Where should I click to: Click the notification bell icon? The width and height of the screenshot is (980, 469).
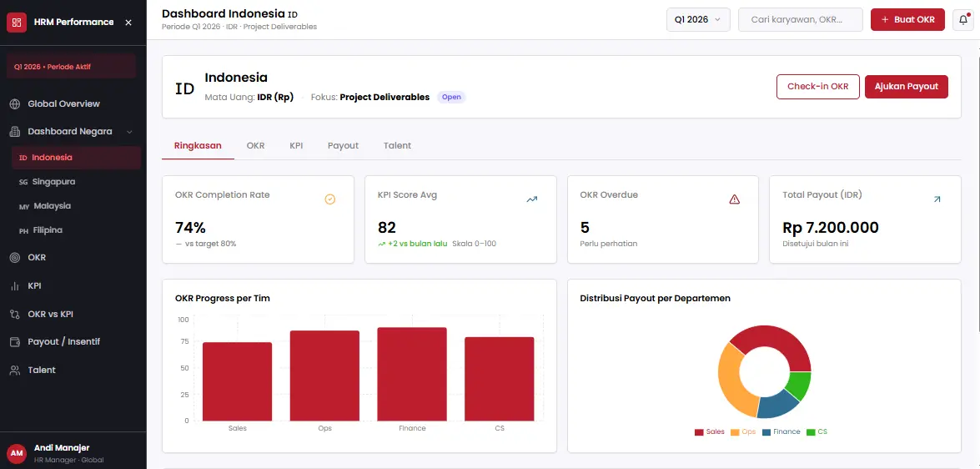(x=962, y=19)
